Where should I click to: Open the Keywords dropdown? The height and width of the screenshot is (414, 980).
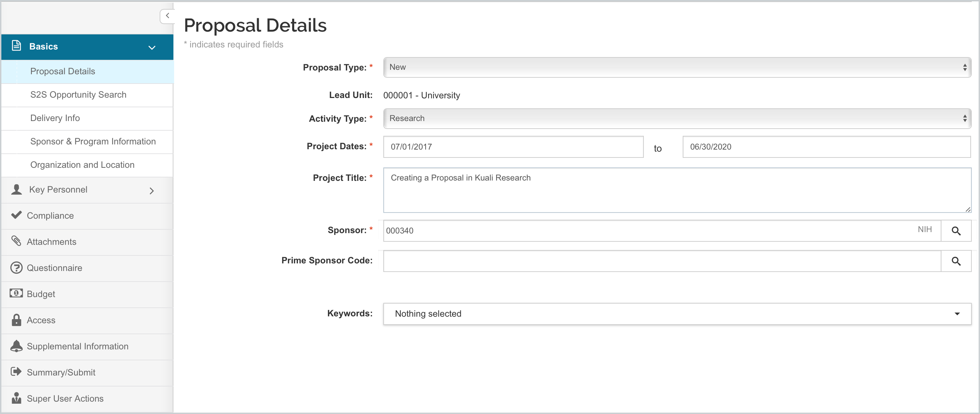pyautogui.click(x=677, y=314)
